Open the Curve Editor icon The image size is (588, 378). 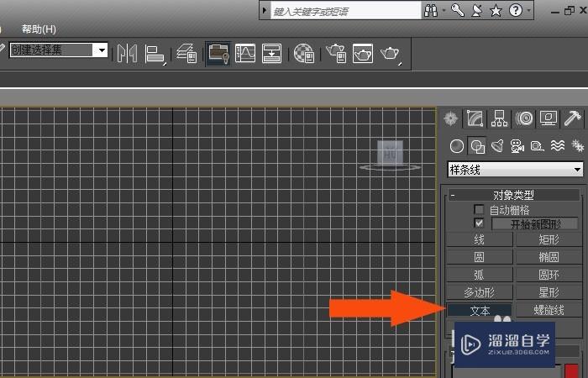245,53
